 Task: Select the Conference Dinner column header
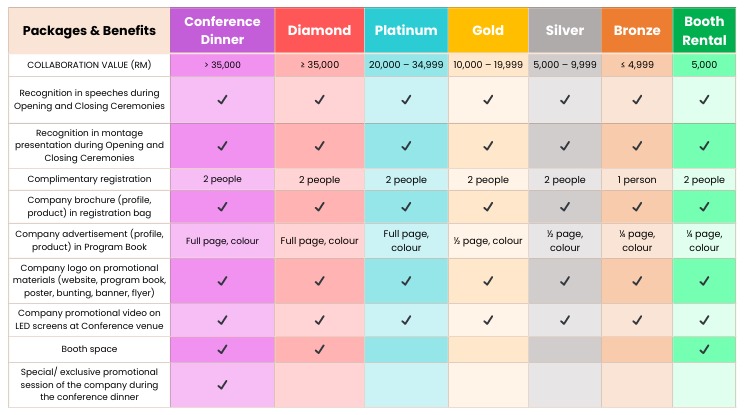click(x=222, y=30)
